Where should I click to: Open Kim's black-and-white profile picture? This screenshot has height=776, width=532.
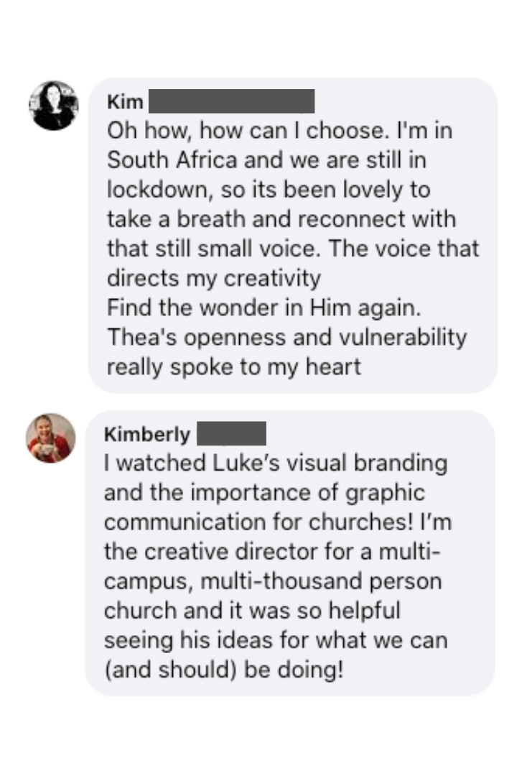pyautogui.click(x=54, y=106)
